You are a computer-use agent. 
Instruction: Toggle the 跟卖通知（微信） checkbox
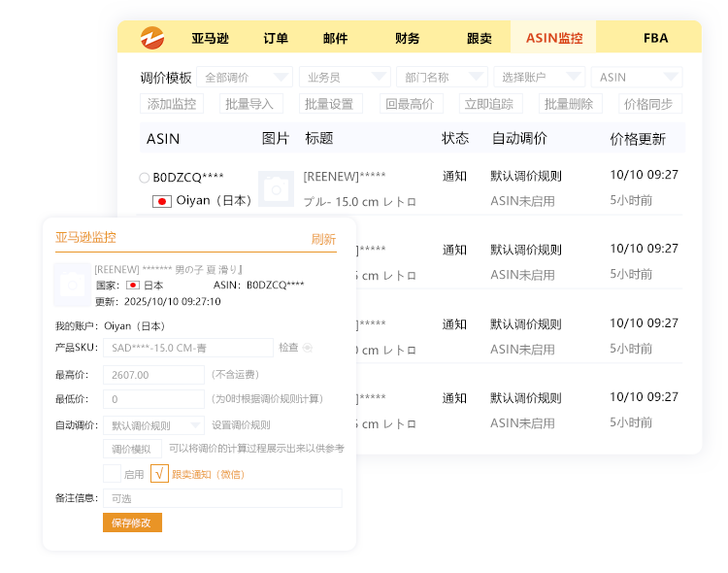pyautogui.click(x=160, y=474)
